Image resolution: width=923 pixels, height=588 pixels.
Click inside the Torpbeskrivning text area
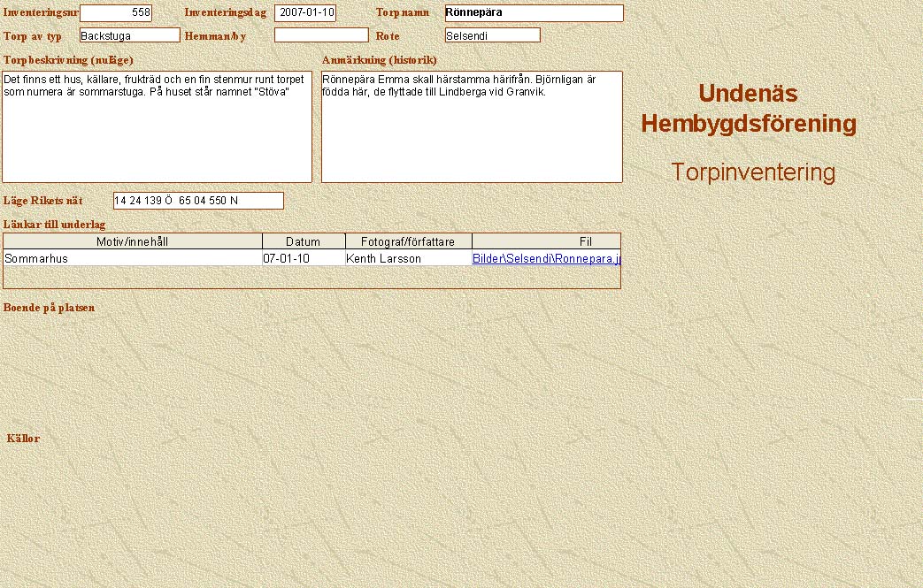158,133
